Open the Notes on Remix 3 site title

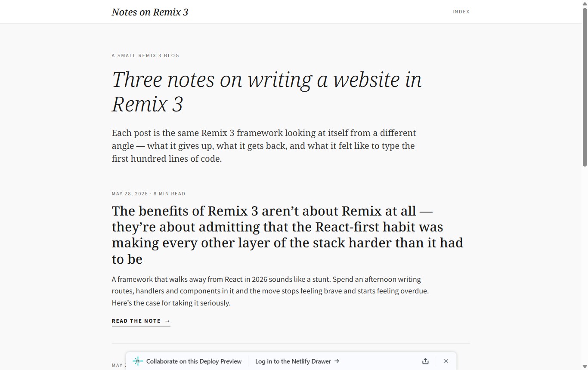(x=150, y=12)
